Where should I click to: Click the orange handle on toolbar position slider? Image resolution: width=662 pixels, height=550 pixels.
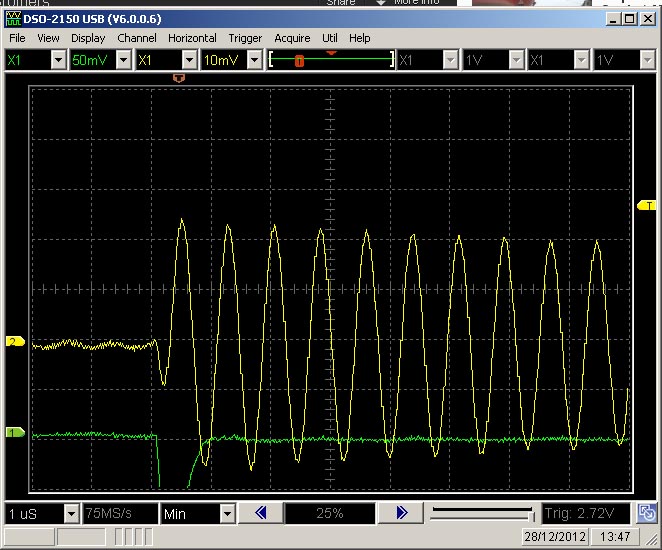tap(299, 61)
